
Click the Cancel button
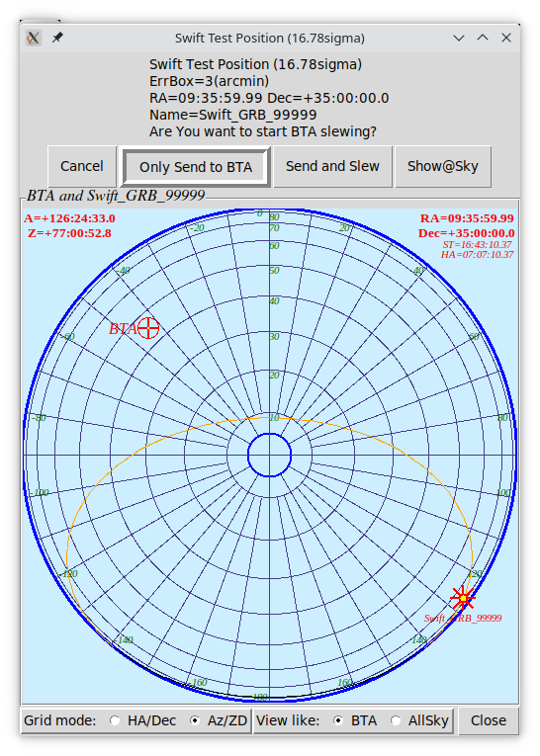click(82, 166)
